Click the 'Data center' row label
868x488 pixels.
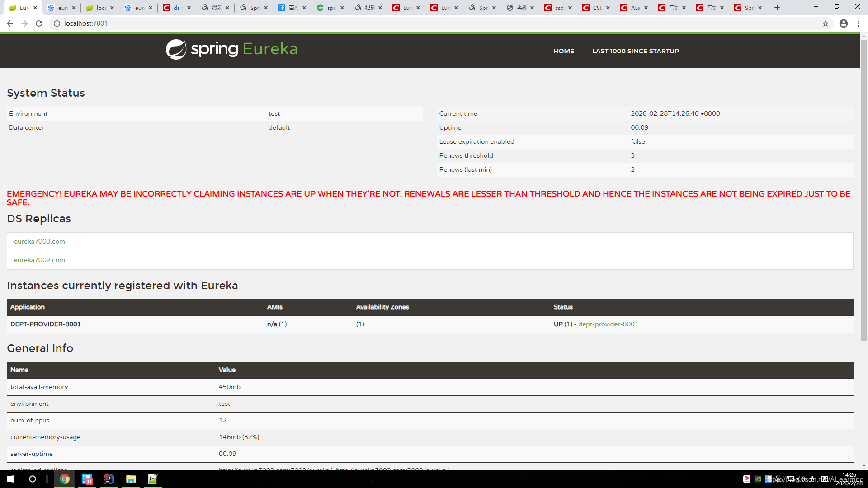point(27,127)
